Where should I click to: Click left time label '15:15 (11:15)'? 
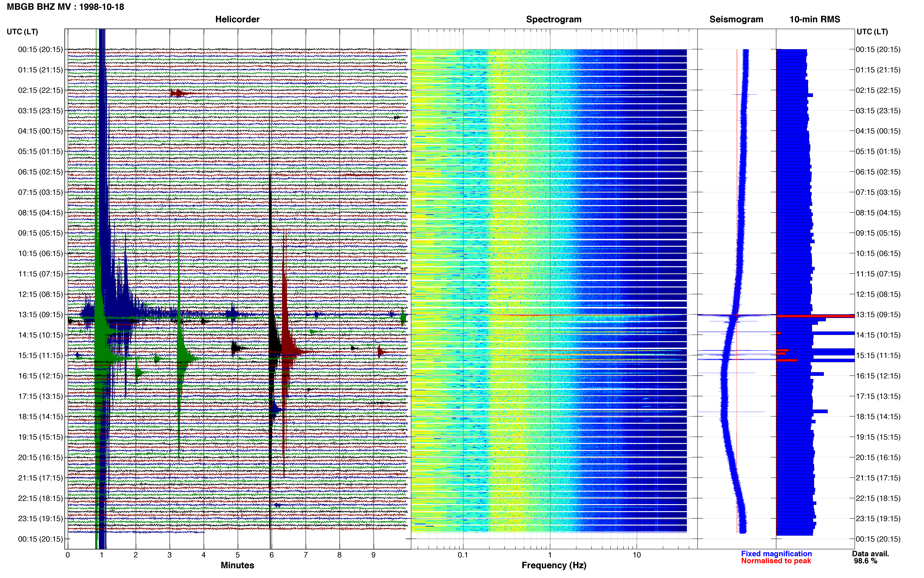pyautogui.click(x=41, y=356)
